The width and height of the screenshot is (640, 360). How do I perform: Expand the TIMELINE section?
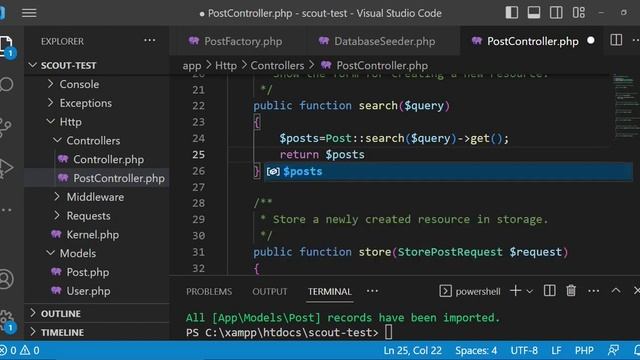coord(97,332)
